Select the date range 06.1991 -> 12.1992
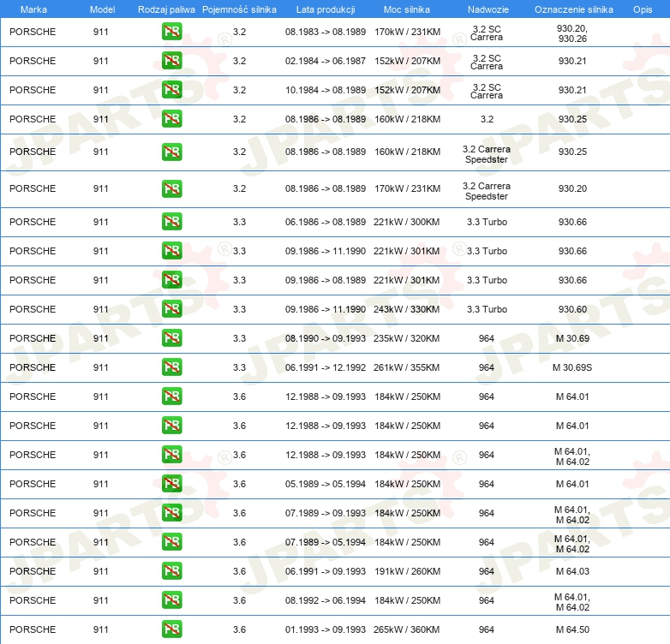Viewport: 670px width, 644px height. click(326, 367)
